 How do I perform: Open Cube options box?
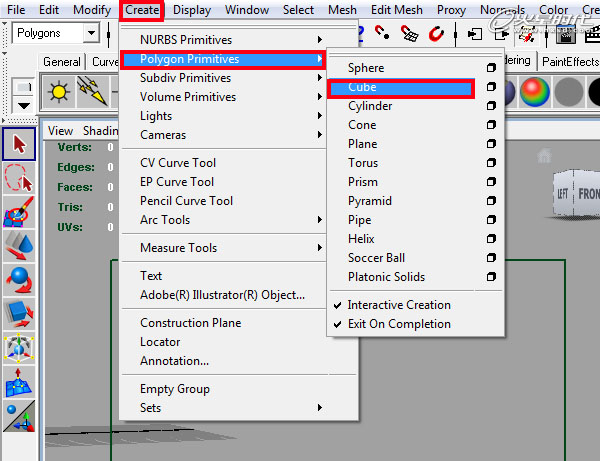tap(491, 87)
